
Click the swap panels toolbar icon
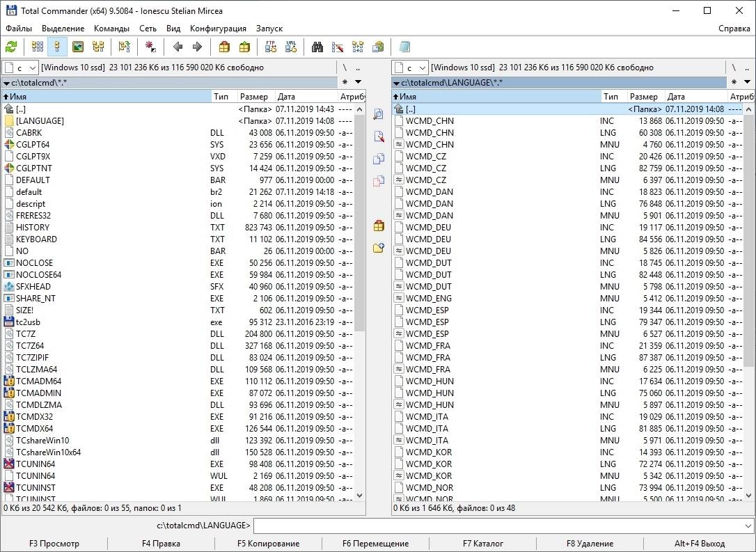tap(125, 47)
